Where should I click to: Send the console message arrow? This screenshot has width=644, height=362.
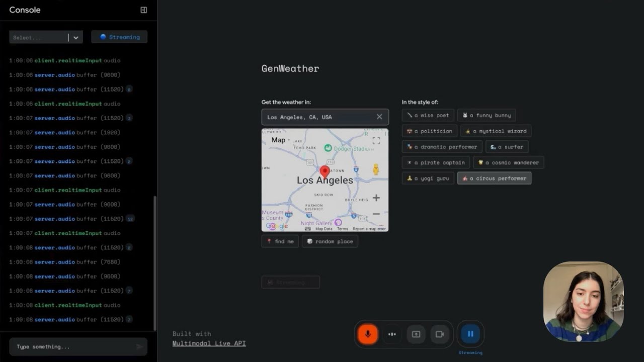(x=139, y=346)
